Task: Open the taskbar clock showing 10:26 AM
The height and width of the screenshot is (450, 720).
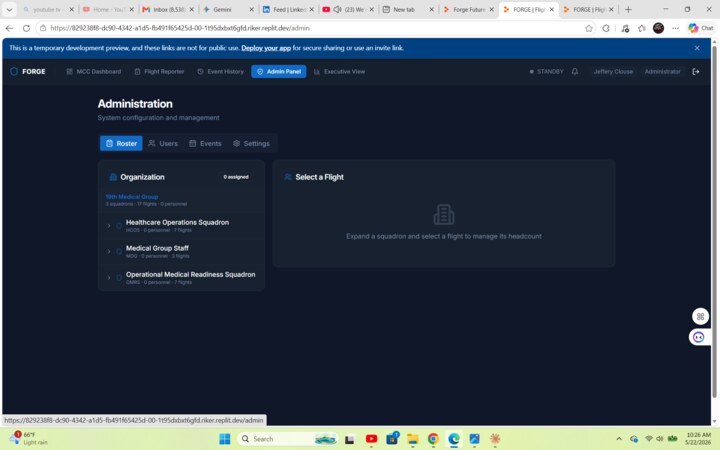Action: pos(698,439)
